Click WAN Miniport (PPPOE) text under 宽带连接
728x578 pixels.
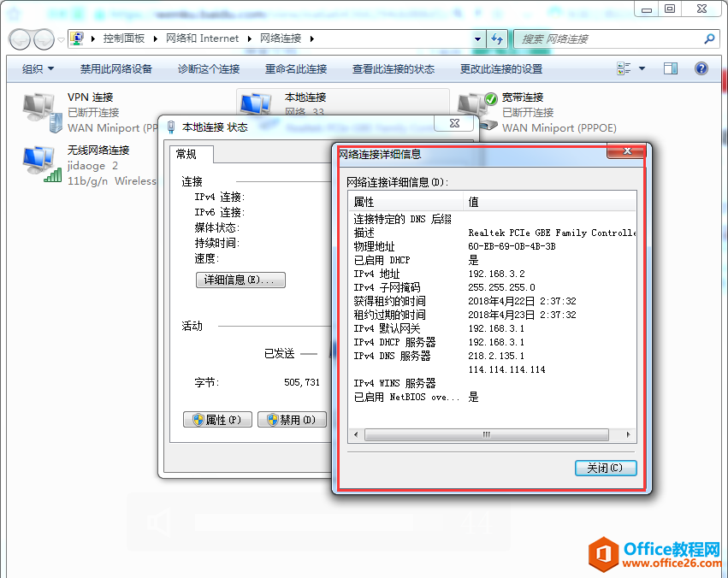click(559, 128)
